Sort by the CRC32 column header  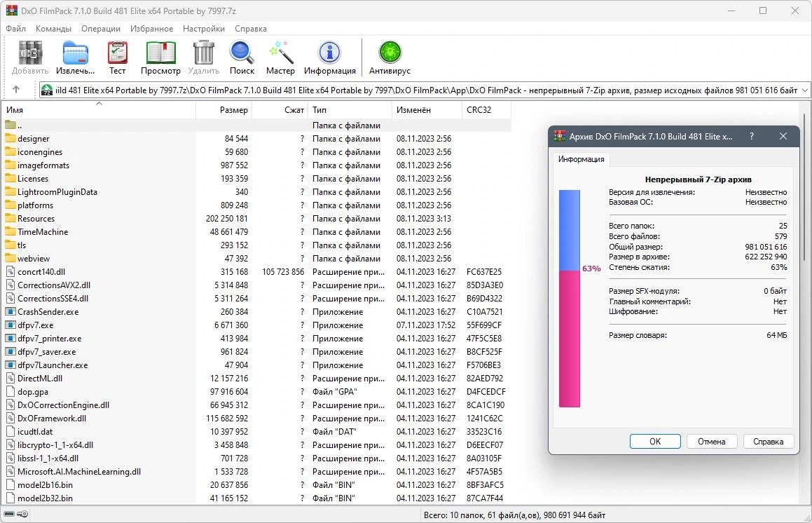pyautogui.click(x=486, y=110)
